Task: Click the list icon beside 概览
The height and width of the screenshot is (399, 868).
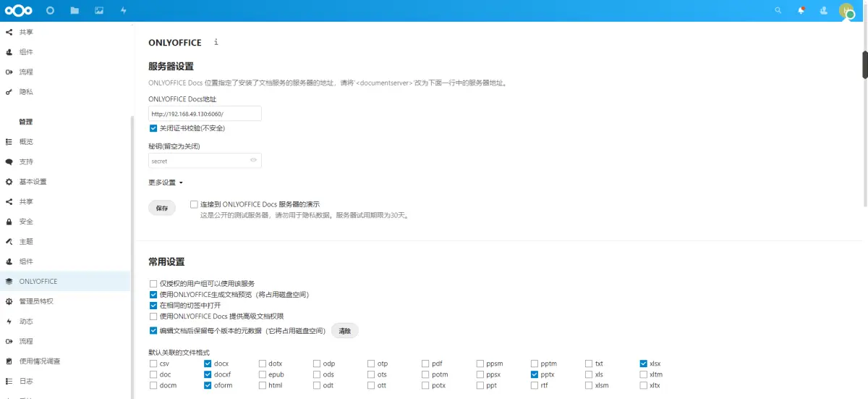Action: point(9,141)
